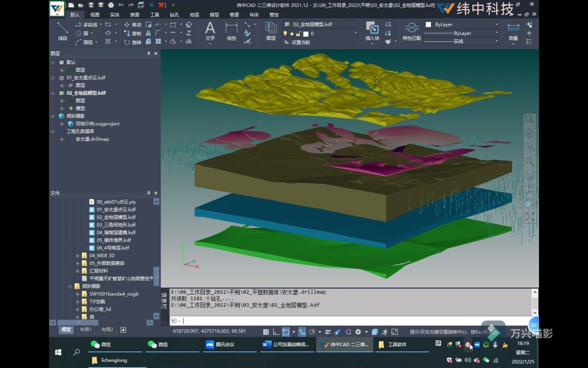The height and width of the screenshot is (368, 588).
Task: Click the 设置当前 set current button
Action: 297,42
